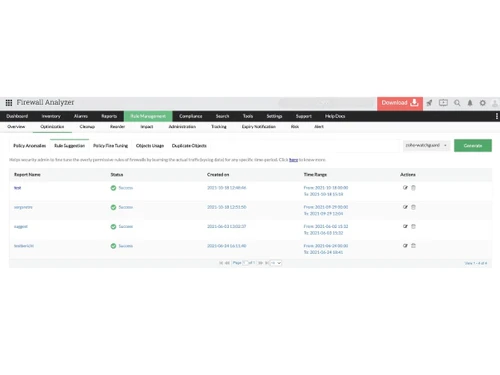This screenshot has height=375, width=500.
Task: Delete the 'suggest' report
Action: pyautogui.click(x=413, y=226)
